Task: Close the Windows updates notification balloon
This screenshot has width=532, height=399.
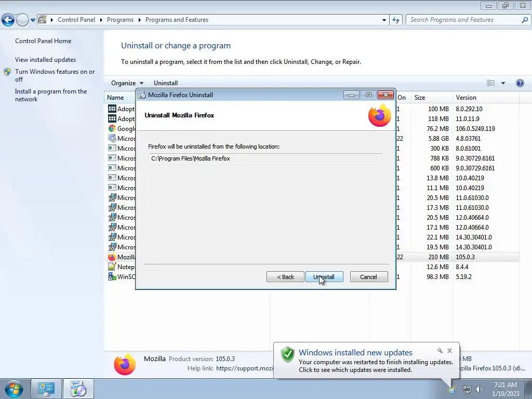Action: click(x=449, y=351)
